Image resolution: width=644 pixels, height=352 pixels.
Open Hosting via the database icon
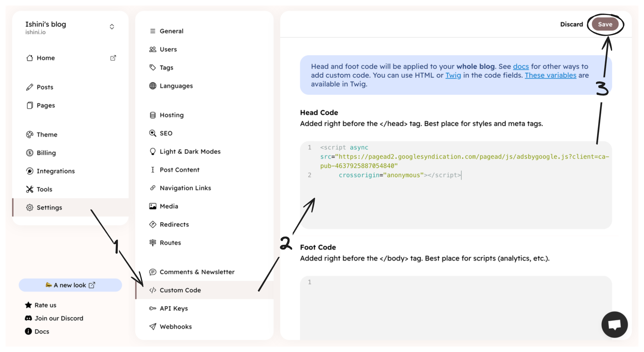pyautogui.click(x=153, y=115)
